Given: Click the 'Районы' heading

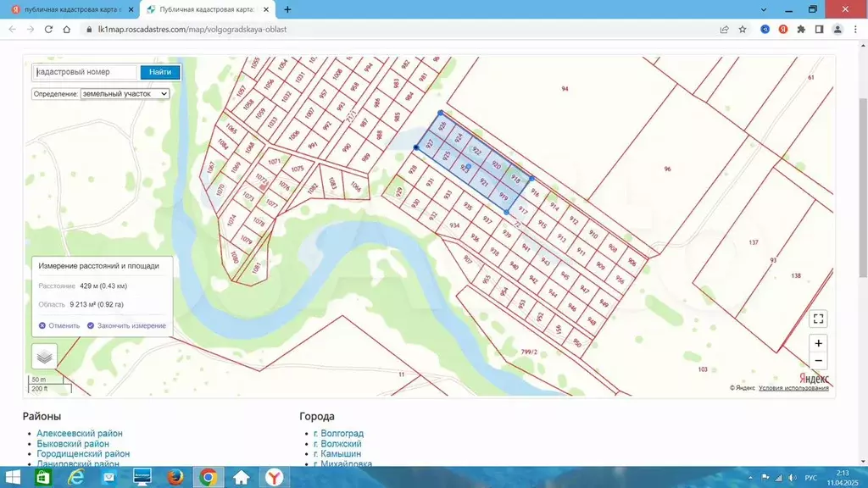Looking at the screenshot, I should pos(42,416).
